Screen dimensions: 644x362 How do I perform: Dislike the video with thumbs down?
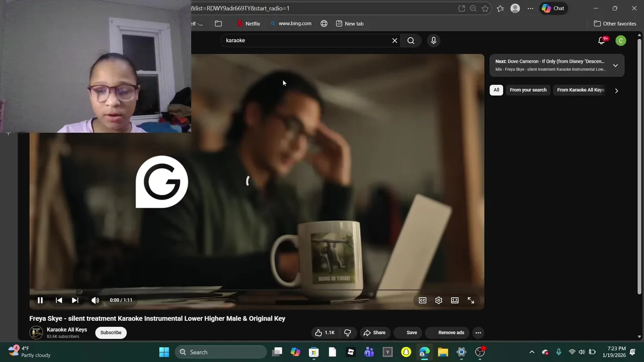click(348, 332)
